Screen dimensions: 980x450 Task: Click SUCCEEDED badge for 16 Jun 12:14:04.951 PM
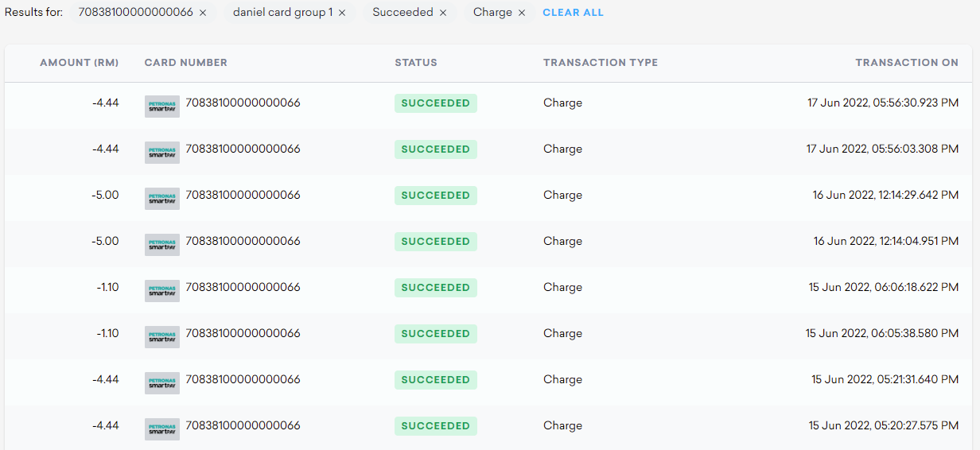(x=436, y=242)
